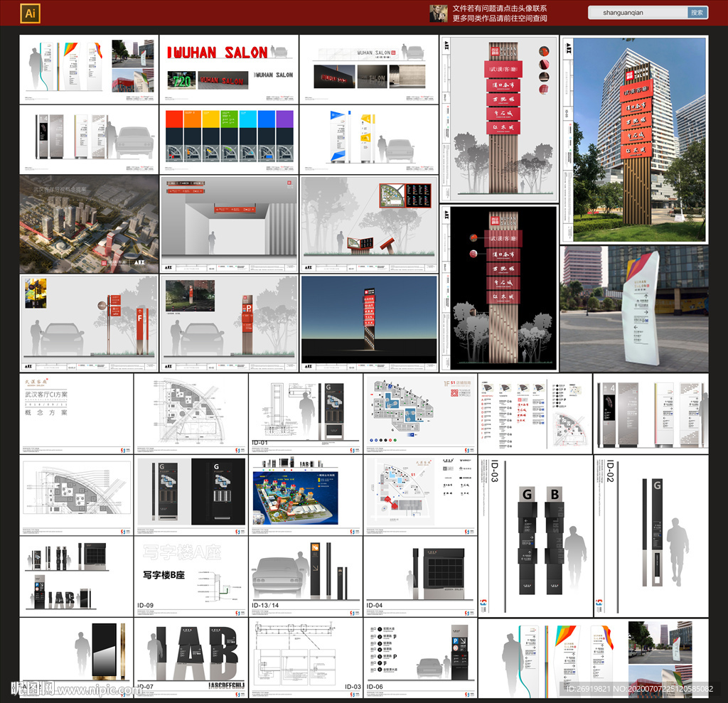Open the red IWUHAN SALON lettering thumbnail
The height and width of the screenshot is (703, 728).
pos(229,69)
